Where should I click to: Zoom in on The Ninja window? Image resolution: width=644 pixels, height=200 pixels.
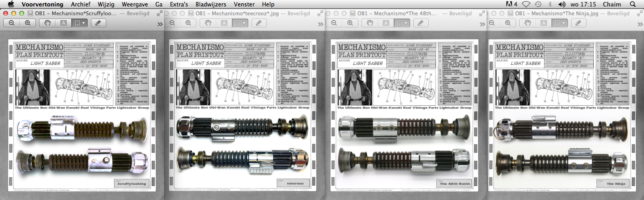pos(508,23)
